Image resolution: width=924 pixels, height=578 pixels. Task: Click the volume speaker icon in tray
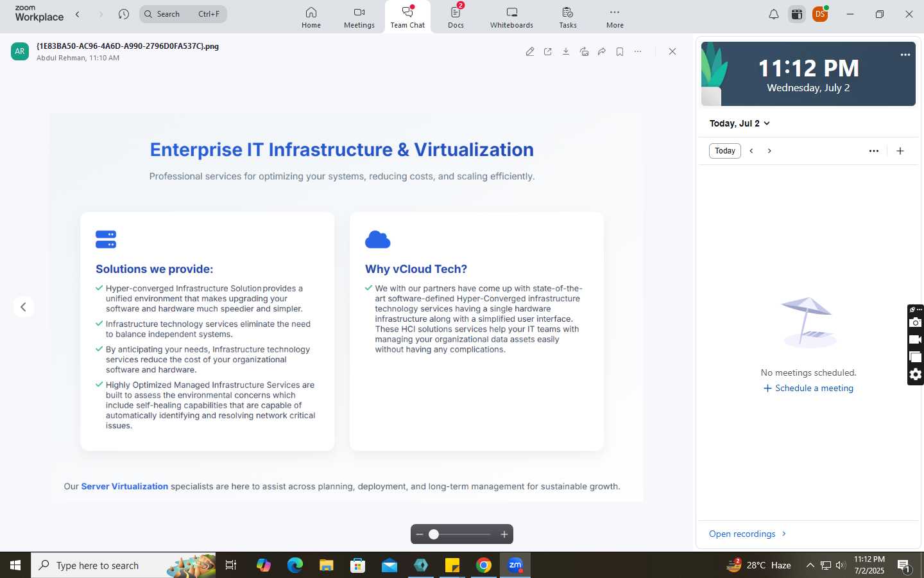pyautogui.click(x=841, y=565)
